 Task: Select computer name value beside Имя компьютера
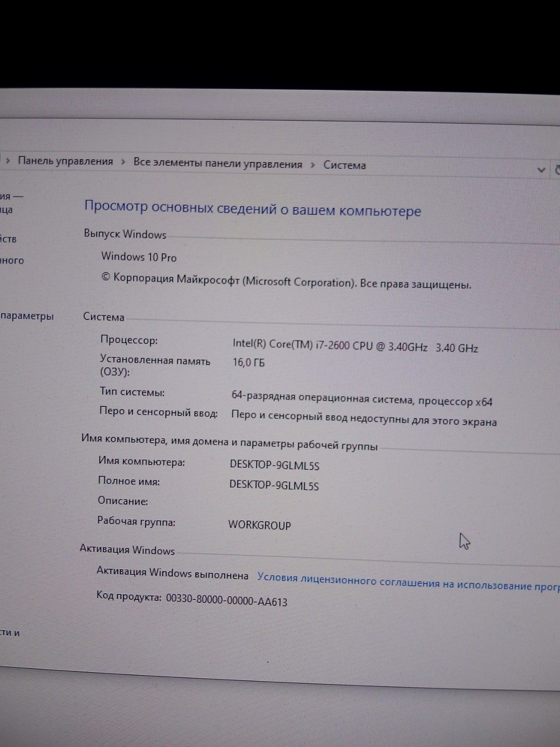pos(275,465)
